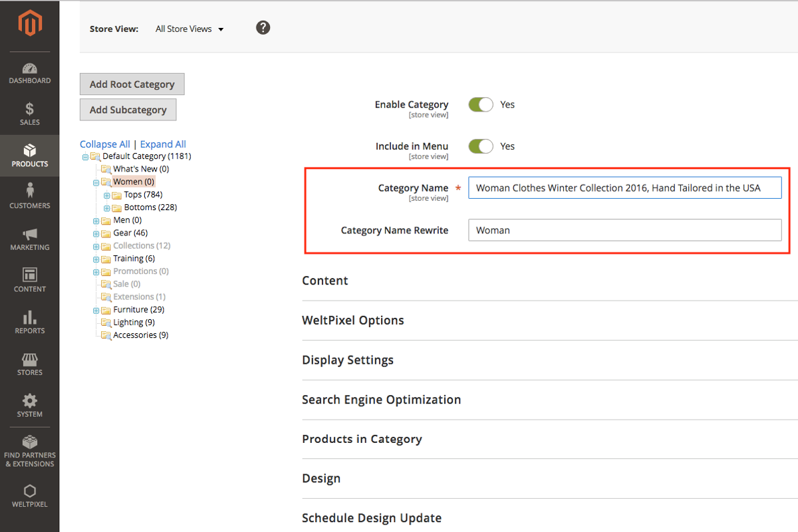
Task: Select Training (6) category
Action: [134, 259]
